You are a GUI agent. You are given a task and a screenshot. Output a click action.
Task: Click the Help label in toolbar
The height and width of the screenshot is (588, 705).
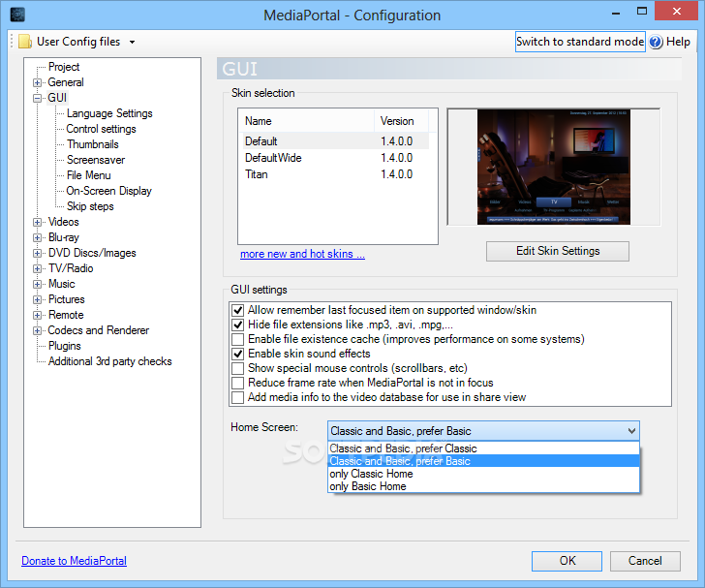(x=678, y=42)
